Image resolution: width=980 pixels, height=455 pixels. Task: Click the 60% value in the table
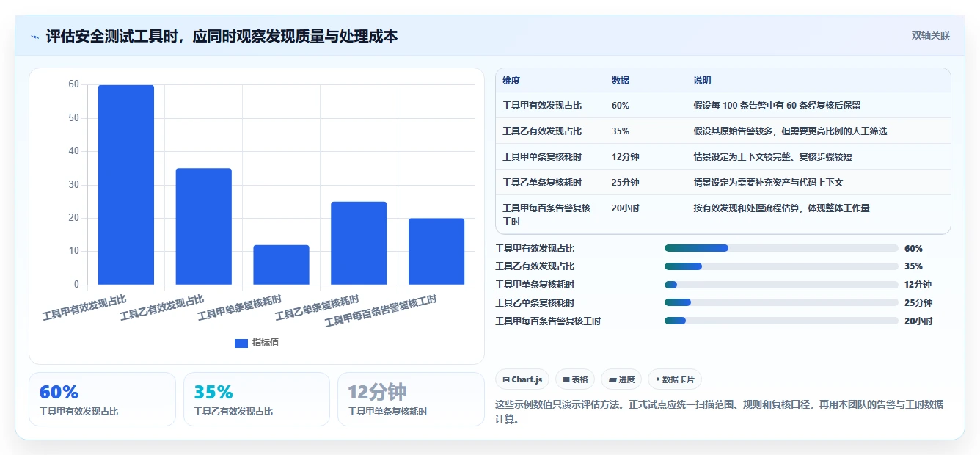tap(620, 106)
